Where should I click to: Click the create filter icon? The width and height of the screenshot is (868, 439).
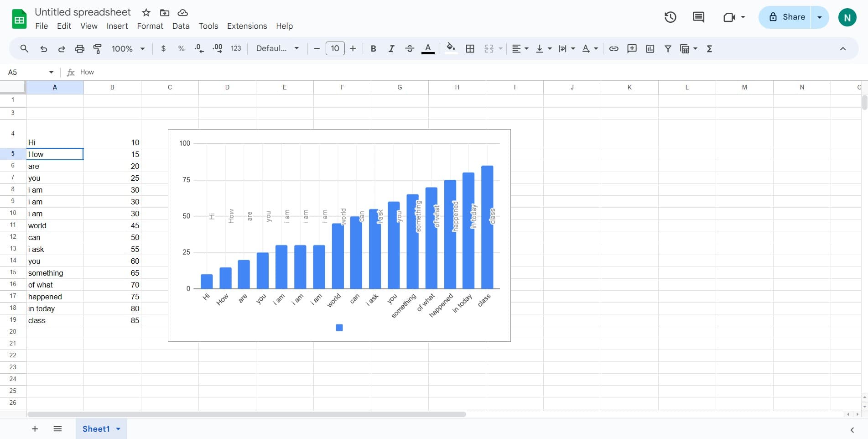pyautogui.click(x=668, y=48)
